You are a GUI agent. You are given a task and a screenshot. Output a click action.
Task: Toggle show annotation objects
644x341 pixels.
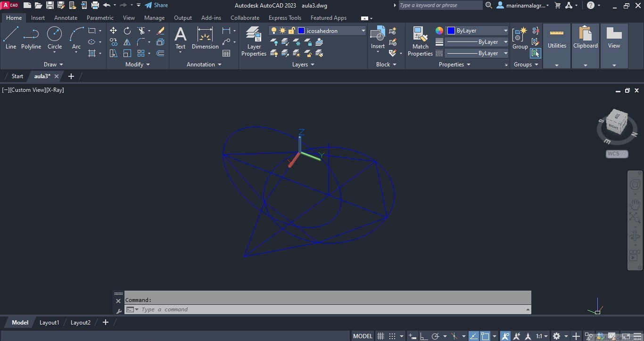505,336
